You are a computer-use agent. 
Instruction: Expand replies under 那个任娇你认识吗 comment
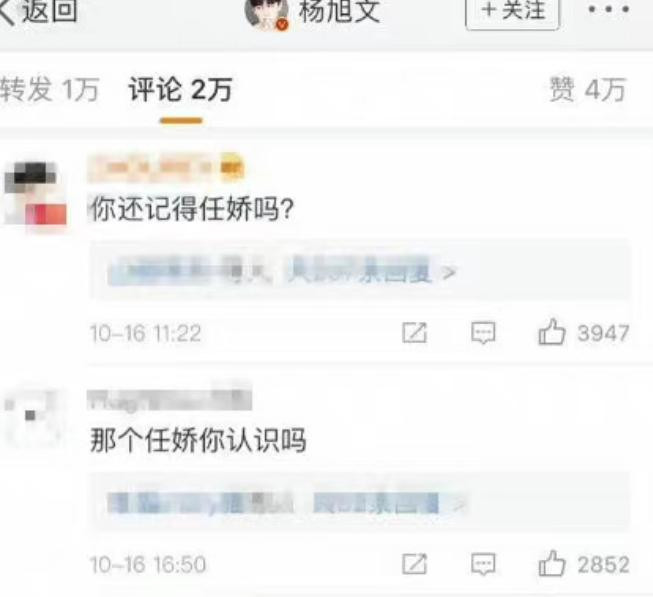point(359,502)
